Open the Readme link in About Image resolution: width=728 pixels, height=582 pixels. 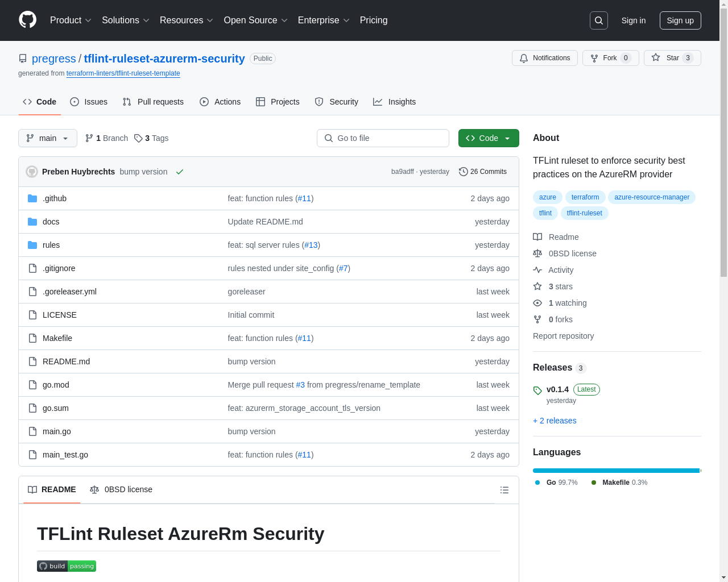pyautogui.click(x=556, y=237)
